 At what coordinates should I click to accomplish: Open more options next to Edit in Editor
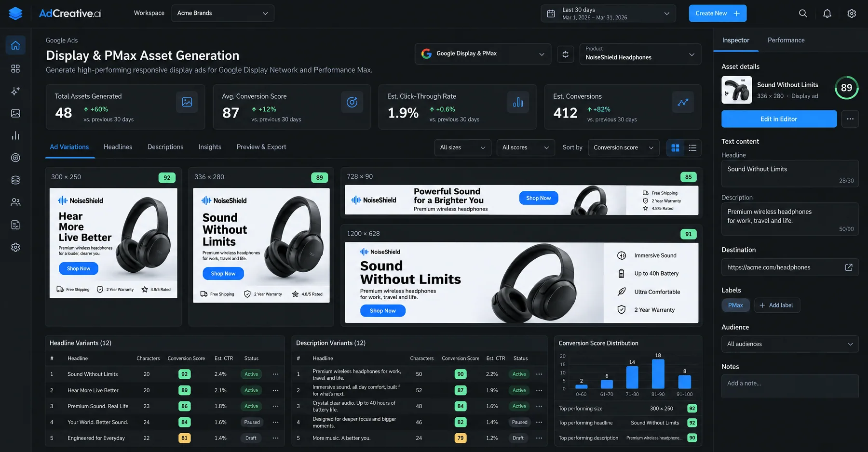850,119
